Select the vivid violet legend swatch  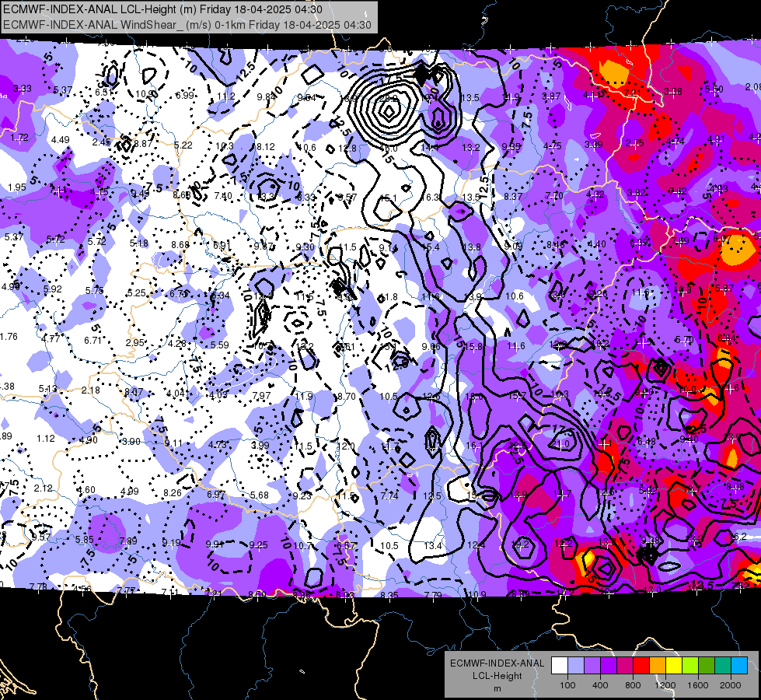pos(609,666)
